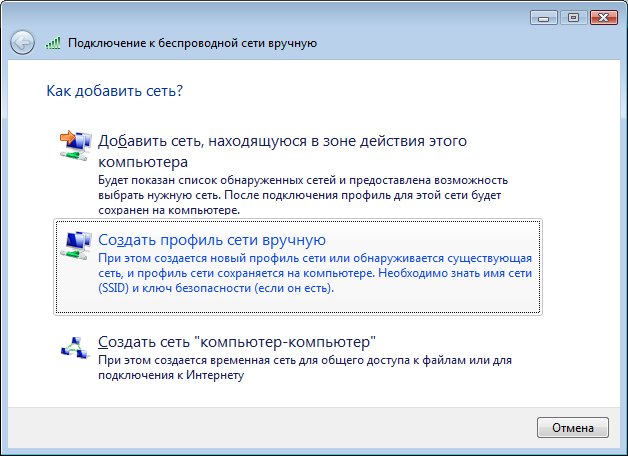The width and height of the screenshot is (628, 456).
Task: Click text 'выбрать нужную сеть. После подключения'
Action: (x=298, y=197)
